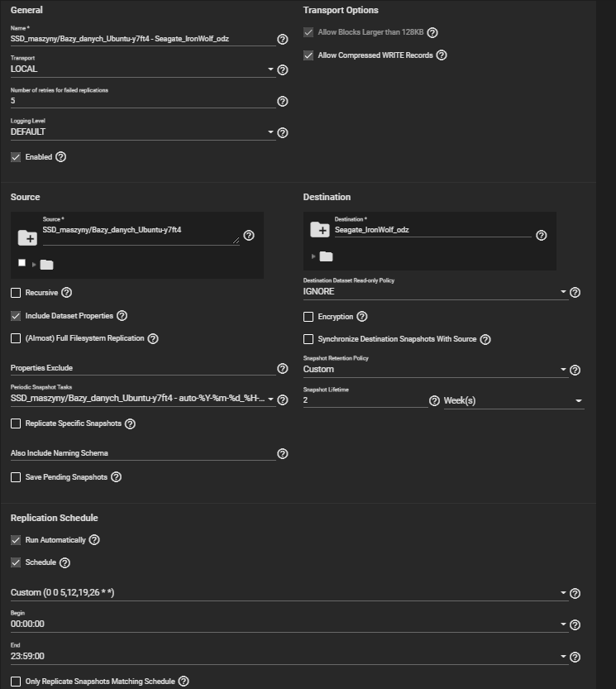
Task: Show help for Allow Blocks Larger than 128KB
Action: pyautogui.click(x=432, y=32)
